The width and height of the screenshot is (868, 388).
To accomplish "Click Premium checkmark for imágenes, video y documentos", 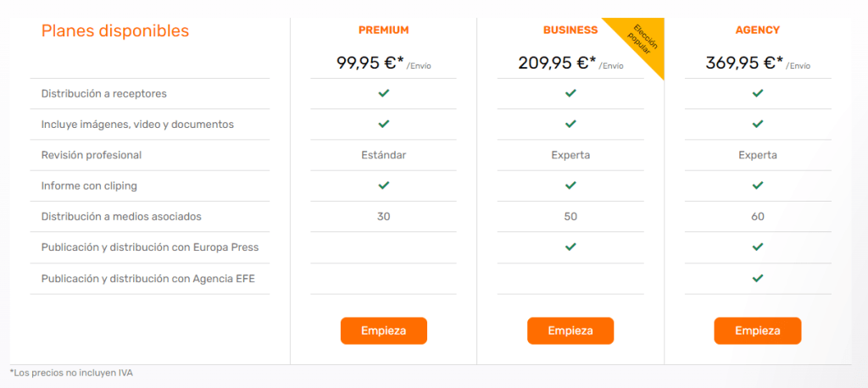I will (384, 124).
